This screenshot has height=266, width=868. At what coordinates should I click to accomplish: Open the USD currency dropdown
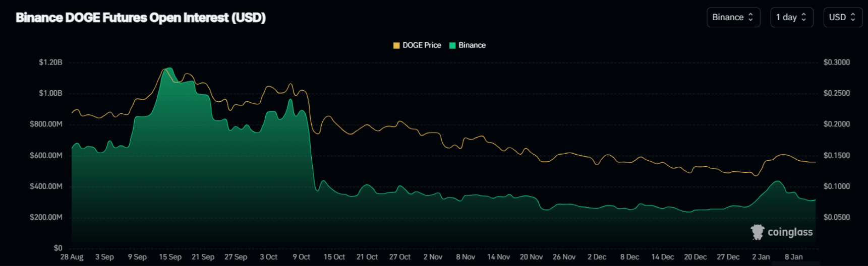point(842,17)
